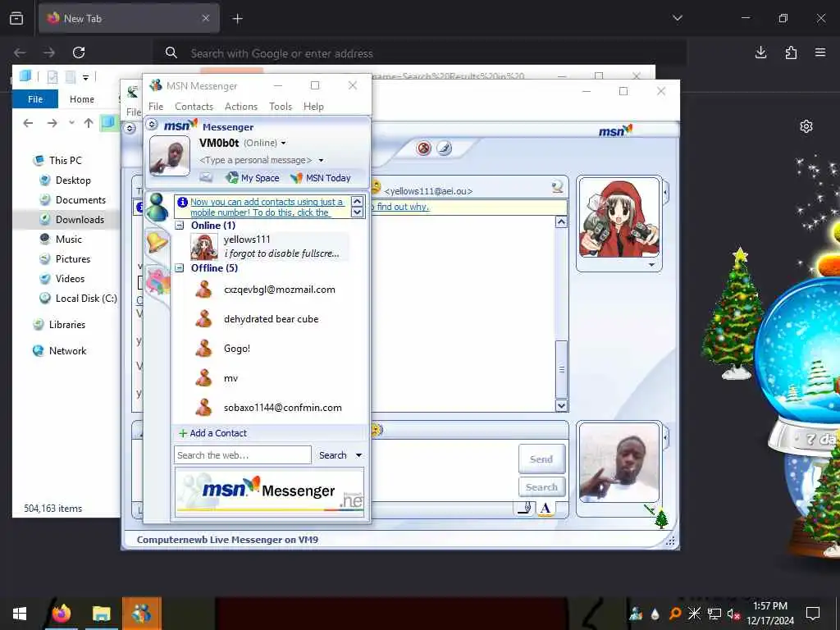Collapse your own display picture panel
The height and width of the screenshot is (630, 840).
[x=666, y=438]
